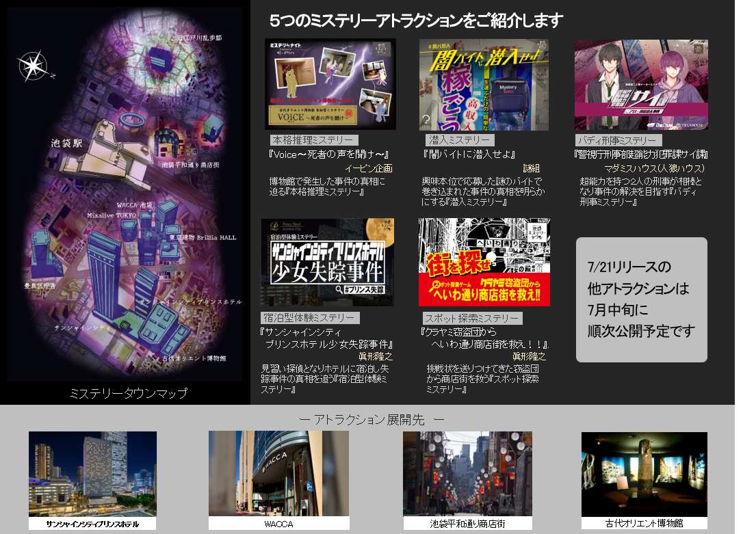Click the Mixalive TOKYO label on the map
The image size is (756, 534).
tap(112, 215)
